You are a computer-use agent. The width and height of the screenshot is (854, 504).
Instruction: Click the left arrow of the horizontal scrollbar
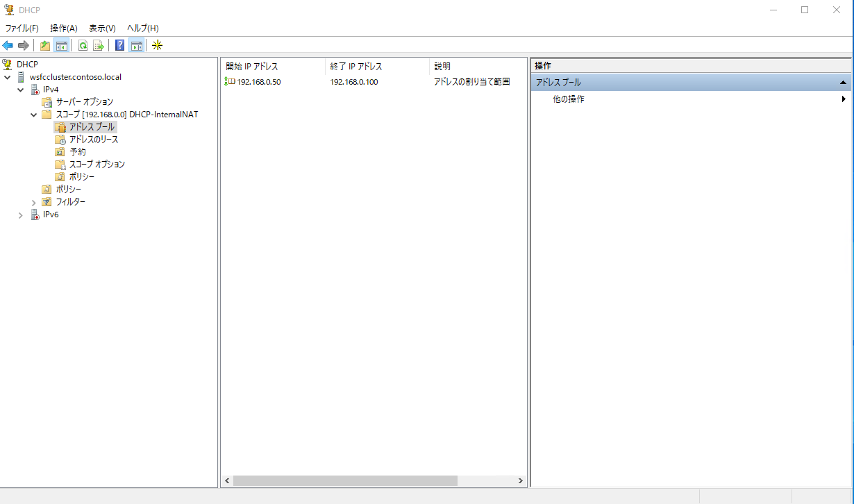click(x=227, y=480)
